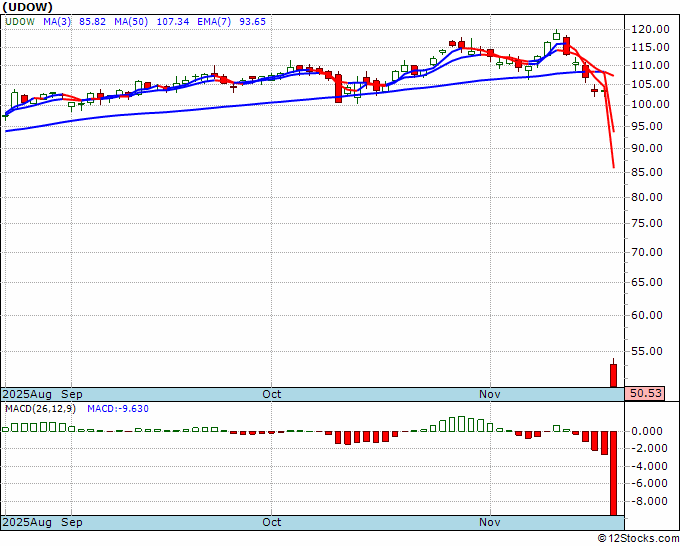The image size is (680, 546).
Task: Click the tallest red MACD histogram bar
Action: pyautogui.click(x=614, y=473)
